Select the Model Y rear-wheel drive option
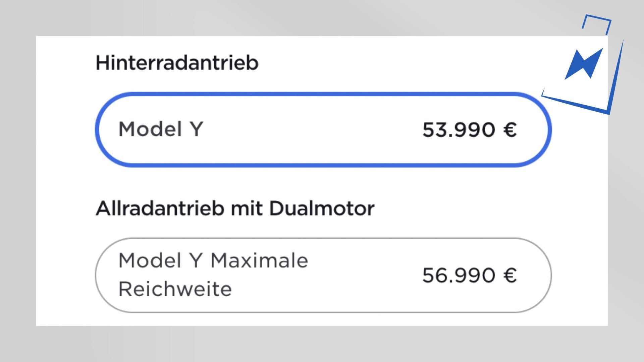Viewport: 644px width, 362px height. tap(323, 129)
